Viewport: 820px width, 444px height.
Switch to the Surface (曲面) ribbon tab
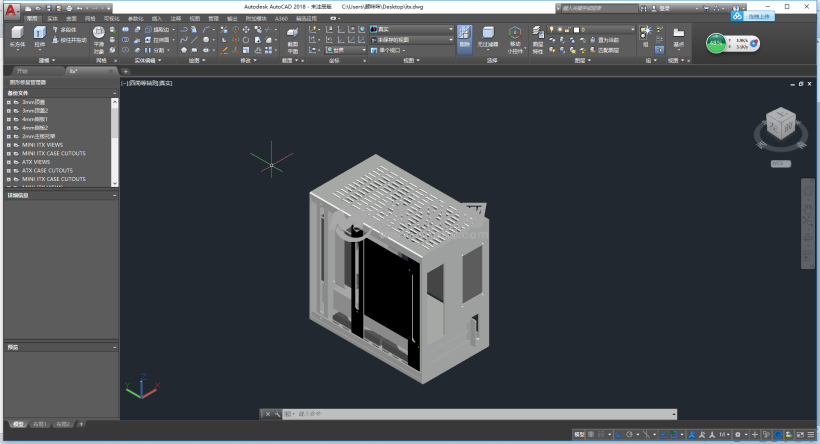pyautogui.click(x=71, y=18)
